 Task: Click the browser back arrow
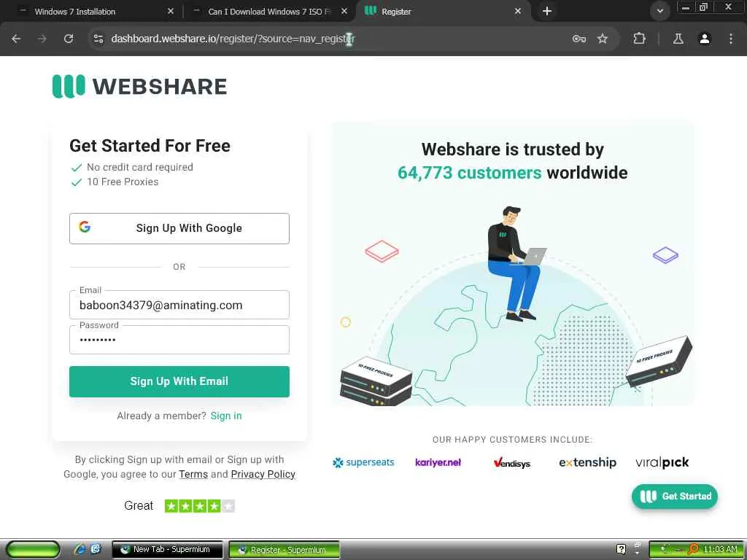[16, 39]
